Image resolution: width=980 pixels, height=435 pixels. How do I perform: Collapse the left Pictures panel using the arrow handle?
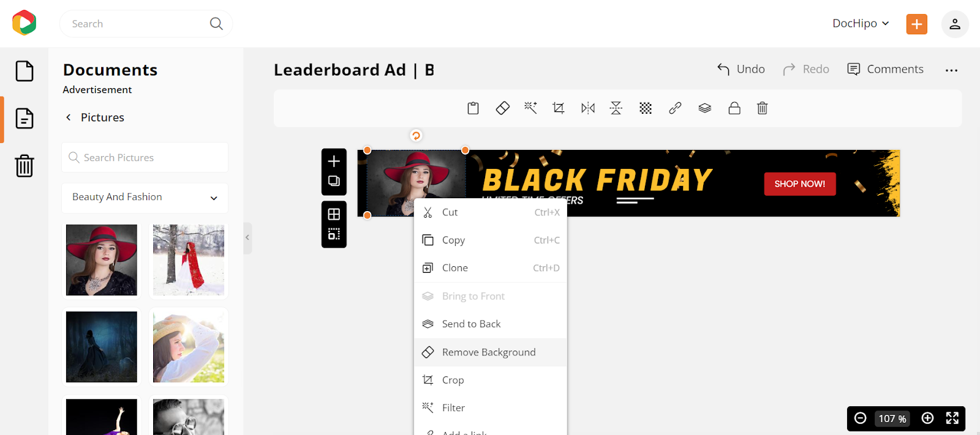tap(247, 237)
